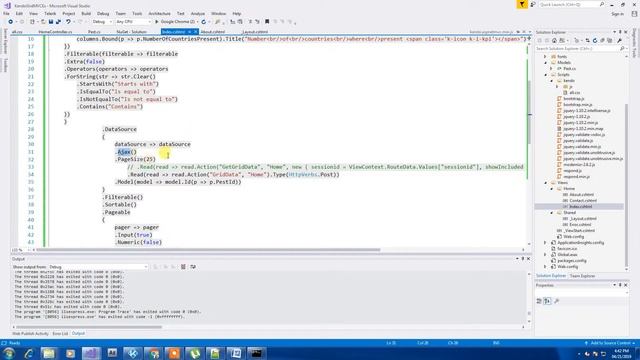Viewport: 640px width, 360px height.
Task: Open Google Chrome from the taskbar
Action: [x=154, y=353]
